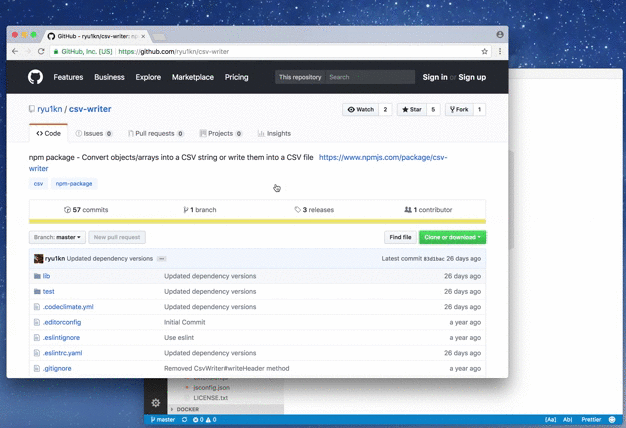The height and width of the screenshot is (428, 626).
Task: Click the test folder icon
Action: coord(37,291)
